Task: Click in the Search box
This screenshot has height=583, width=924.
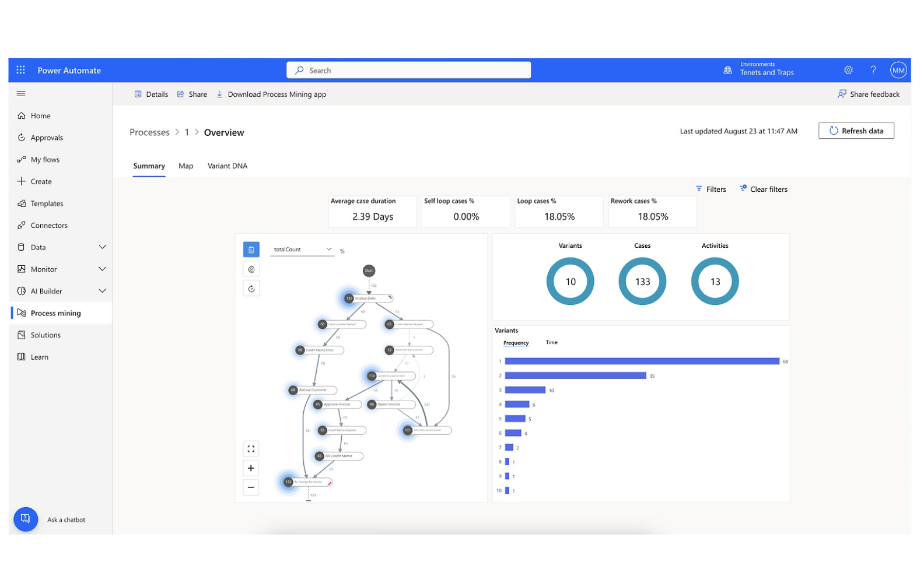Action: click(x=408, y=70)
